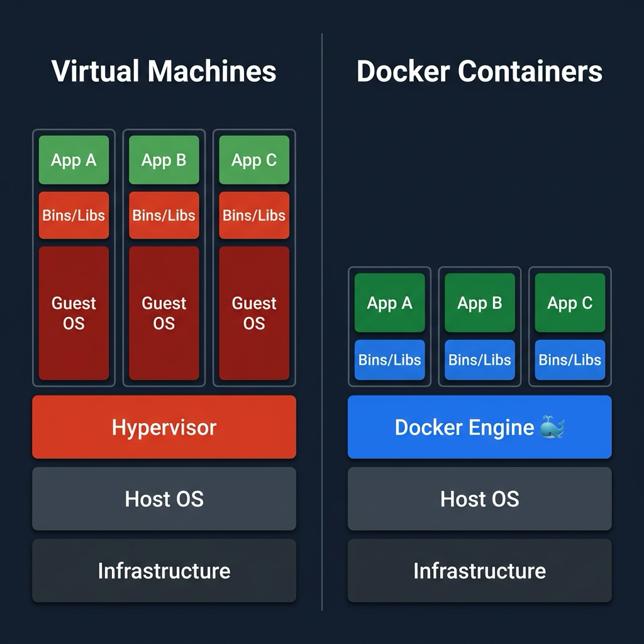Click the App A block under Virtual Machines
The image size is (644, 644).
pos(74,160)
